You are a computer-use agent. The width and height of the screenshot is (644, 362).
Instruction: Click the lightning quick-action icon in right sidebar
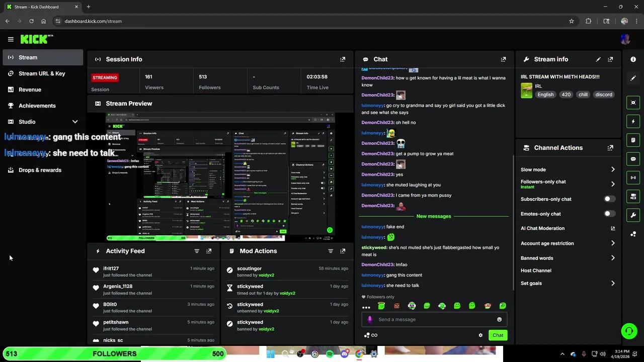[x=633, y=121]
